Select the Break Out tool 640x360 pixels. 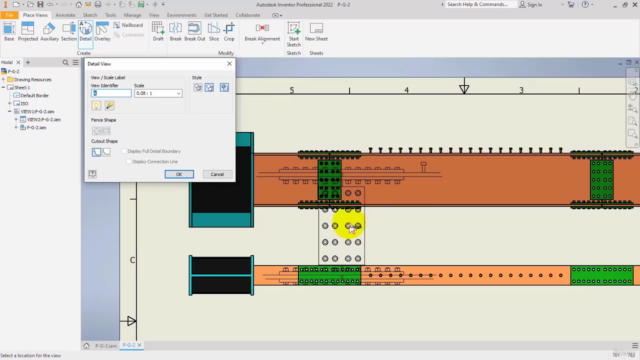195,31
